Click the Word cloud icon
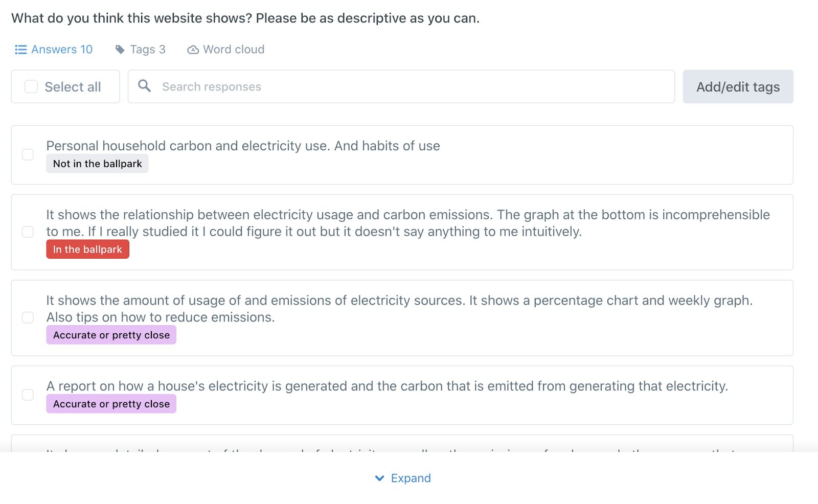The width and height of the screenshot is (818, 504). point(193,50)
